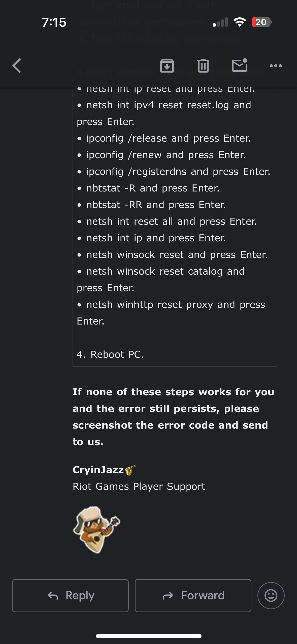Add an emoji reaction to the email
Screen dimensions: 297x644
[271, 596]
